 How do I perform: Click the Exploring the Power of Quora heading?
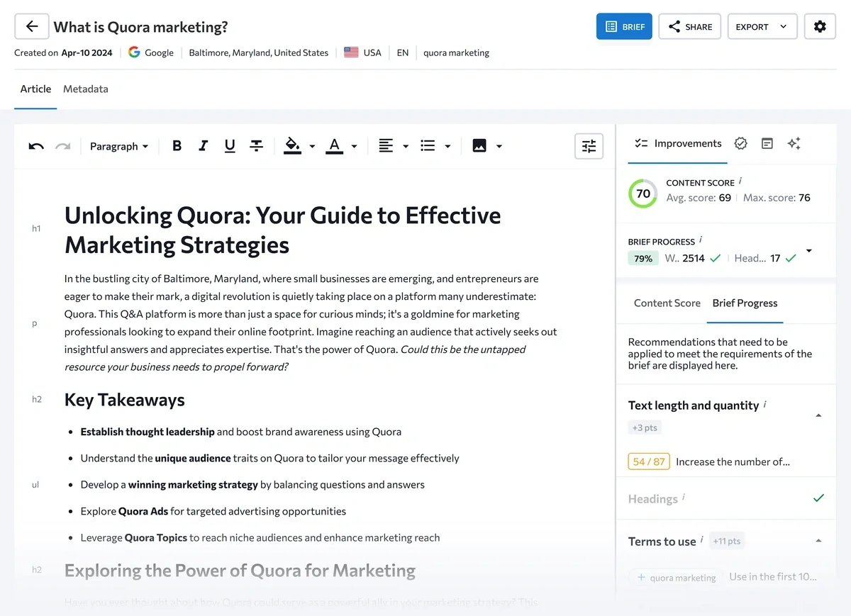(240, 571)
